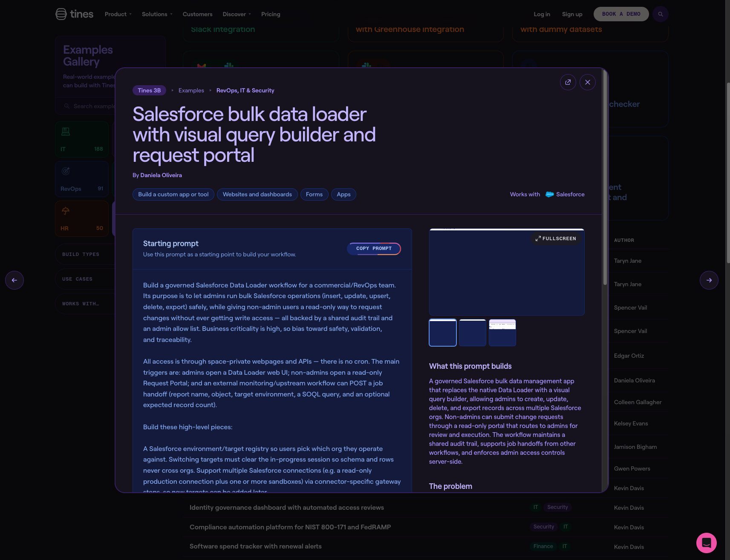
Task: Go to previous example arrow
Action: pos(14,280)
